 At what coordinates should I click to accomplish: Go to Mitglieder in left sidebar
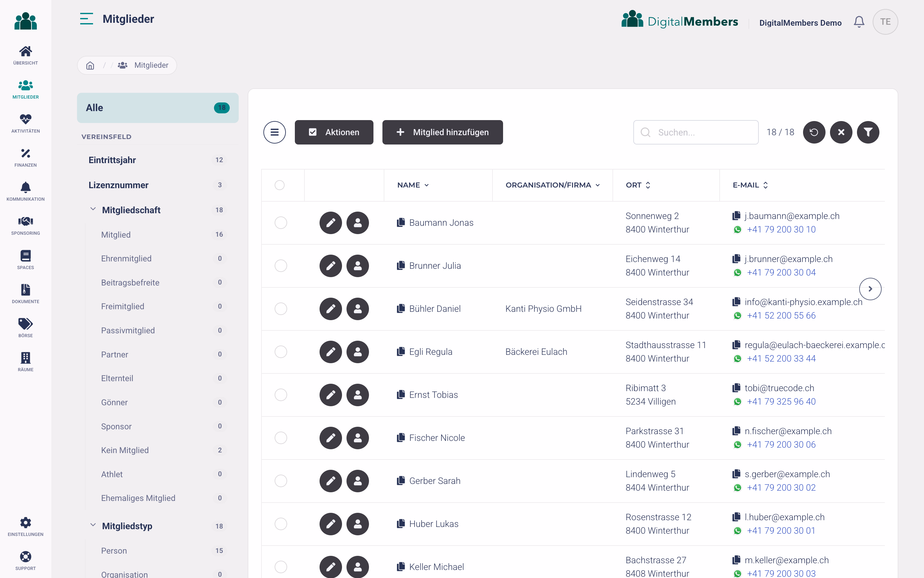pos(26,90)
